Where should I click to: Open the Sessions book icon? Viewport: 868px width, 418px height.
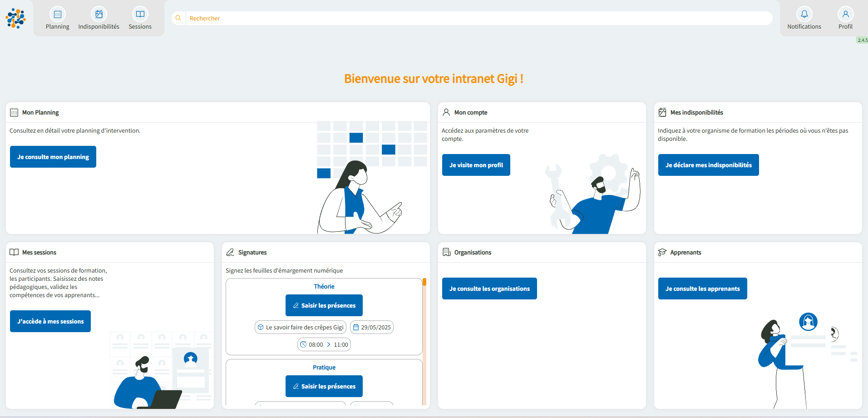click(x=140, y=15)
